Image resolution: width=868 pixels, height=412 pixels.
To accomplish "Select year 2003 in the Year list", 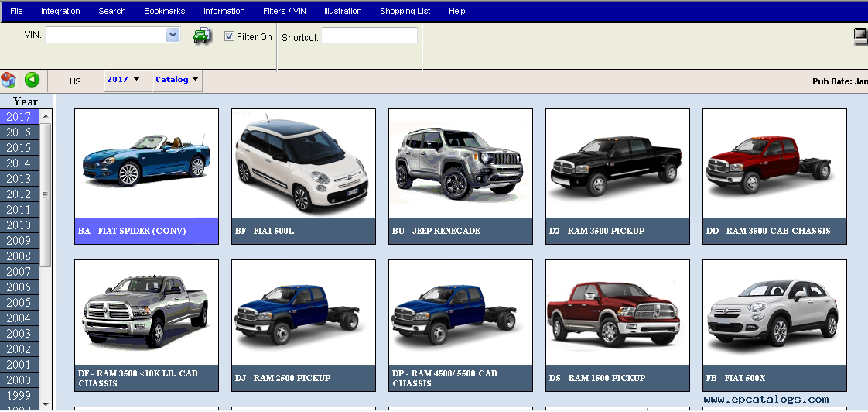I will point(19,334).
